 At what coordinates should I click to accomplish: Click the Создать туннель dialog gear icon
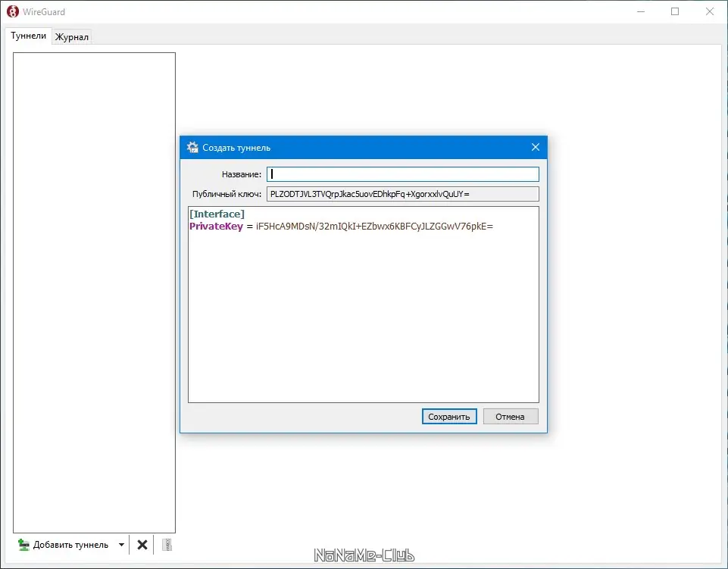coord(192,147)
